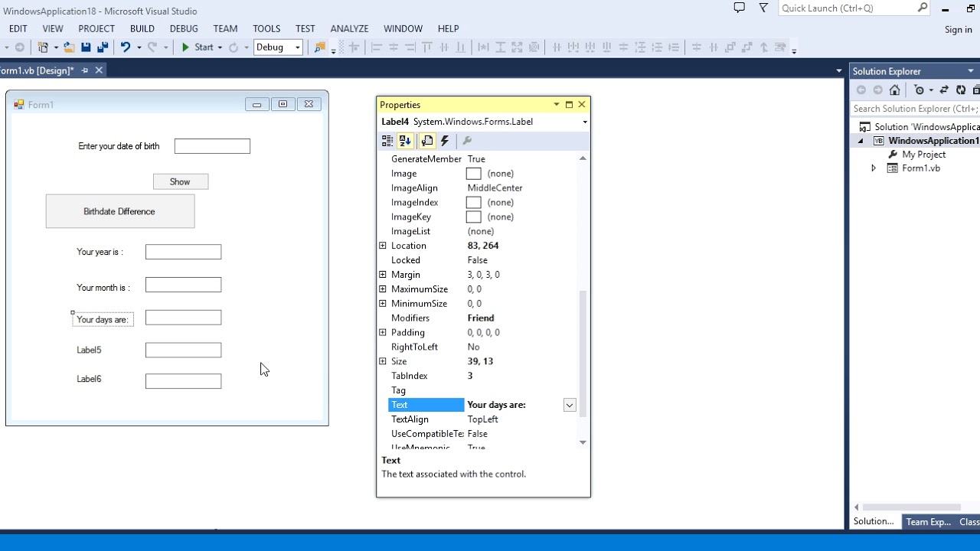980x551 pixels.
Task: Refresh Solution Explorer with circular arrows icon
Action: [961, 90]
